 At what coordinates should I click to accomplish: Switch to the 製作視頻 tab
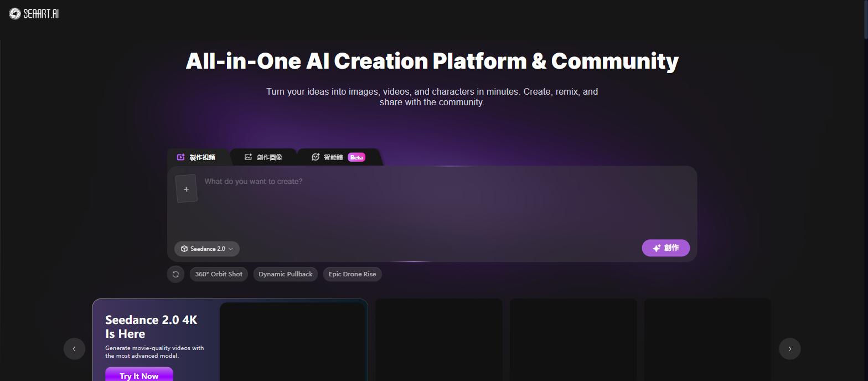197,157
